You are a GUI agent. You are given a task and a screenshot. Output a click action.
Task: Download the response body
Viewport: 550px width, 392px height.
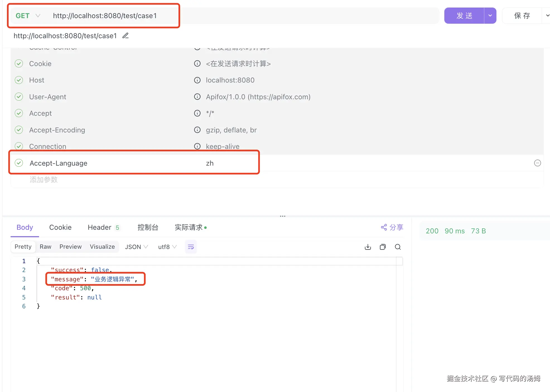368,247
